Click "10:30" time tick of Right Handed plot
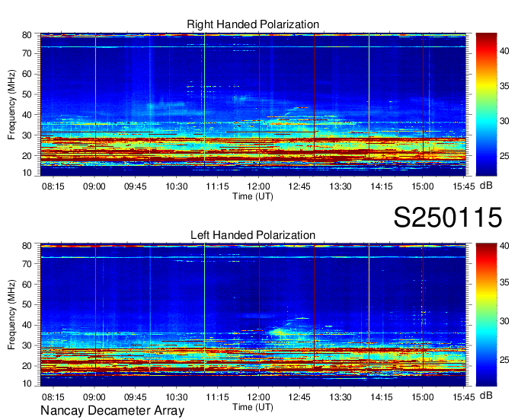The image size is (518, 420). [x=177, y=186]
